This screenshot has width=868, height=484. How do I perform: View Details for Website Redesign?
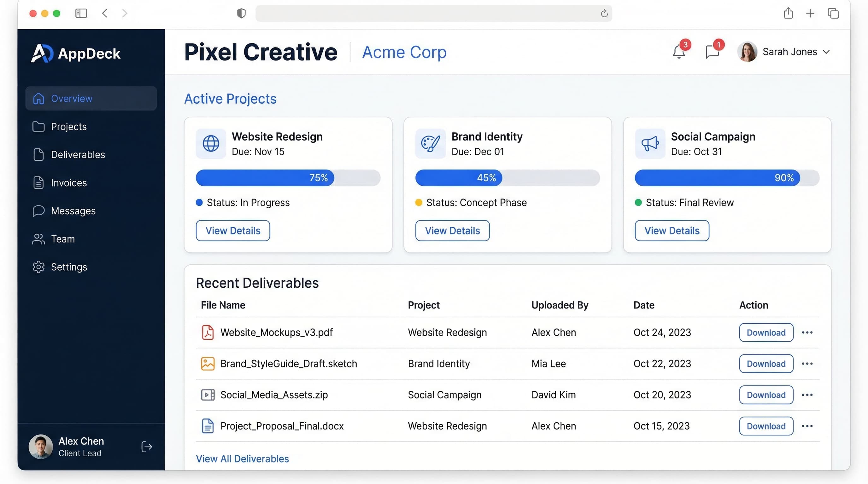tap(233, 231)
